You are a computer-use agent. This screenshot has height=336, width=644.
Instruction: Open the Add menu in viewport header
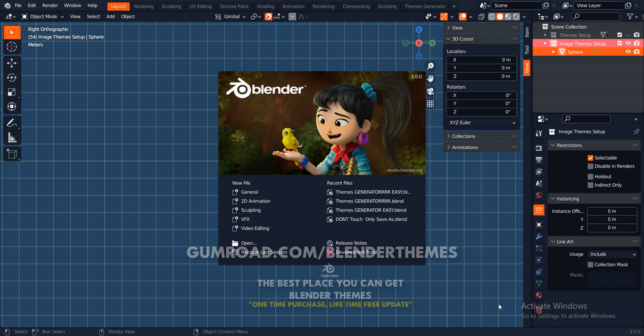[x=110, y=17]
